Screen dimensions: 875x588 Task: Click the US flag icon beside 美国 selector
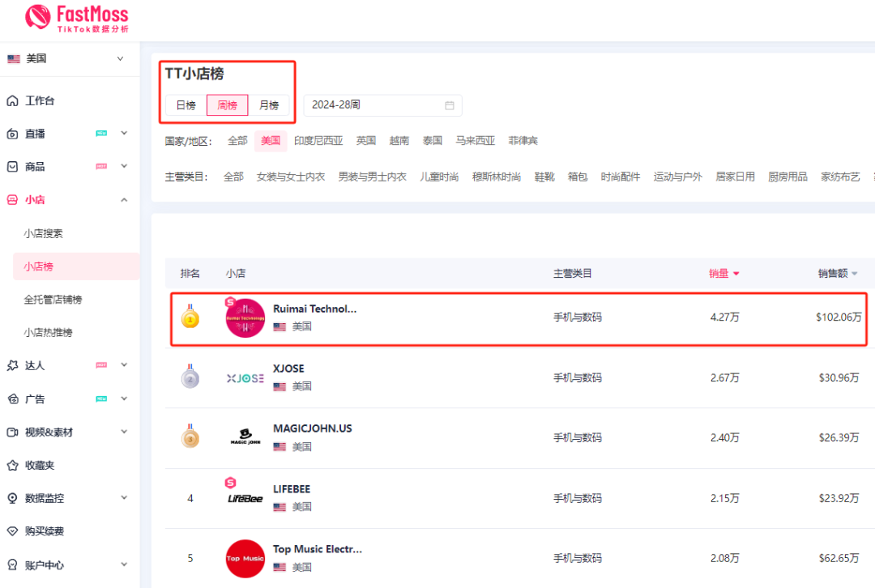click(14, 58)
